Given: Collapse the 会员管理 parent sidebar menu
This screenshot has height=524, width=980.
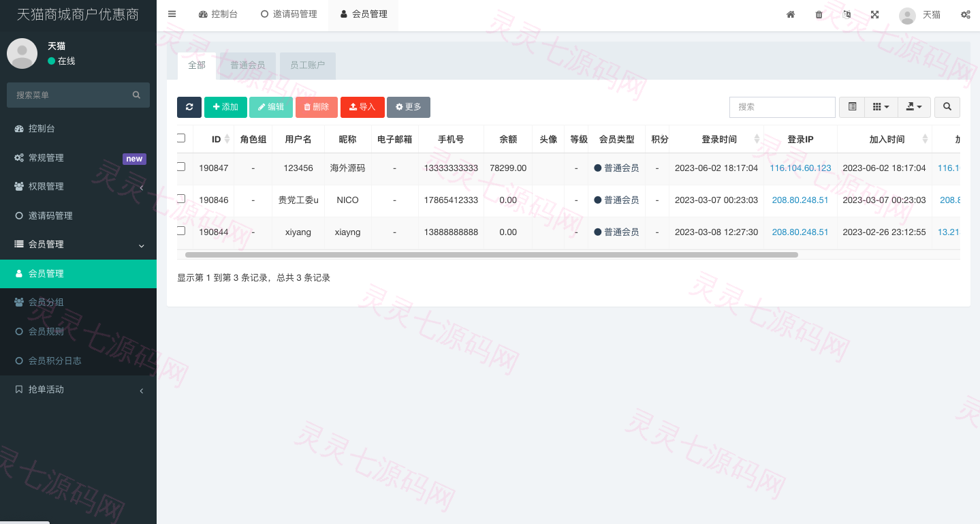Looking at the screenshot, I should tap(78, 244).
